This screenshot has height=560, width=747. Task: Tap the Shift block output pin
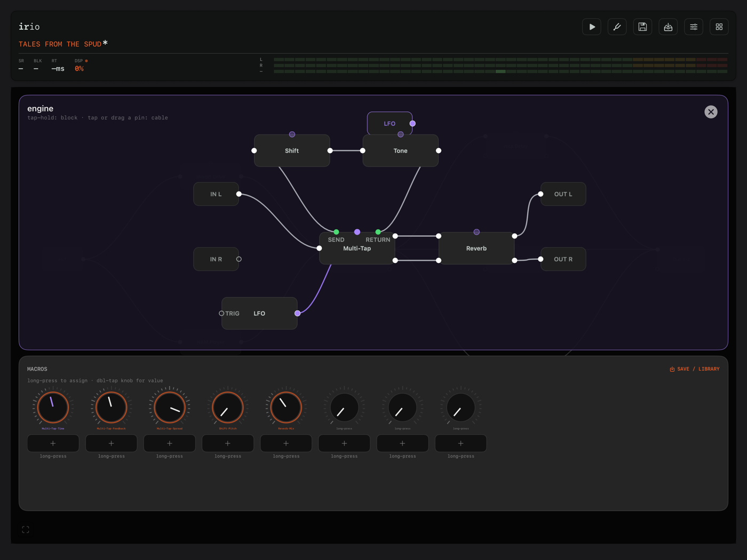click(x=330, y=151)
